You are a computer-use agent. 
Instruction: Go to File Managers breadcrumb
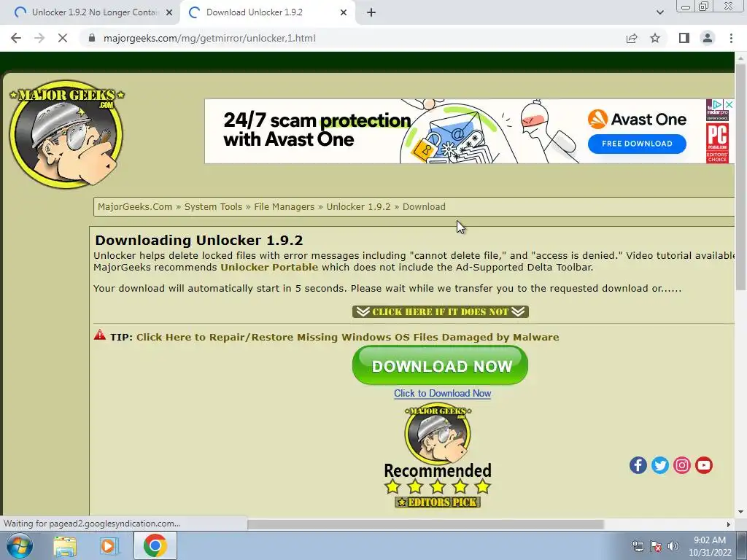click(x=284, y=206)
